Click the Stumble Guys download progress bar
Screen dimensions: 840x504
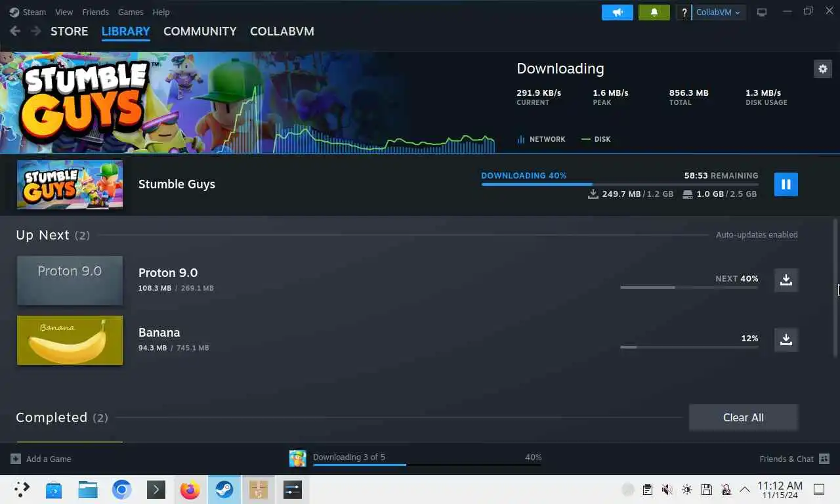[x=619, y=184]
